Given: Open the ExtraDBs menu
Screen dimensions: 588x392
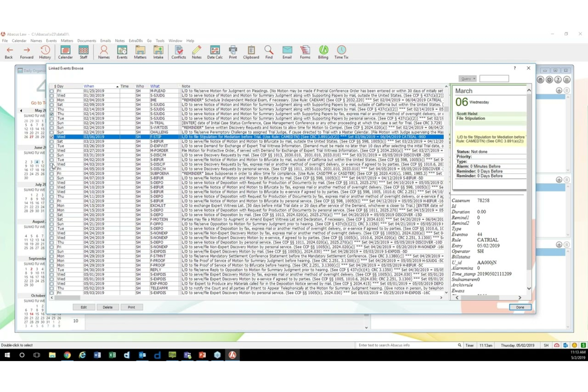Looking at the screenshot, I should (x=135, y=41).
